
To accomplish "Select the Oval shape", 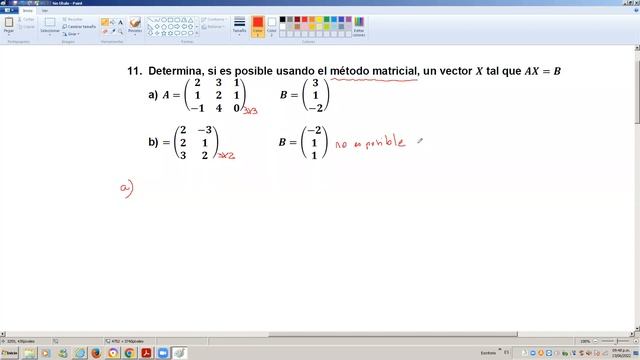I will tap(164, 20).
